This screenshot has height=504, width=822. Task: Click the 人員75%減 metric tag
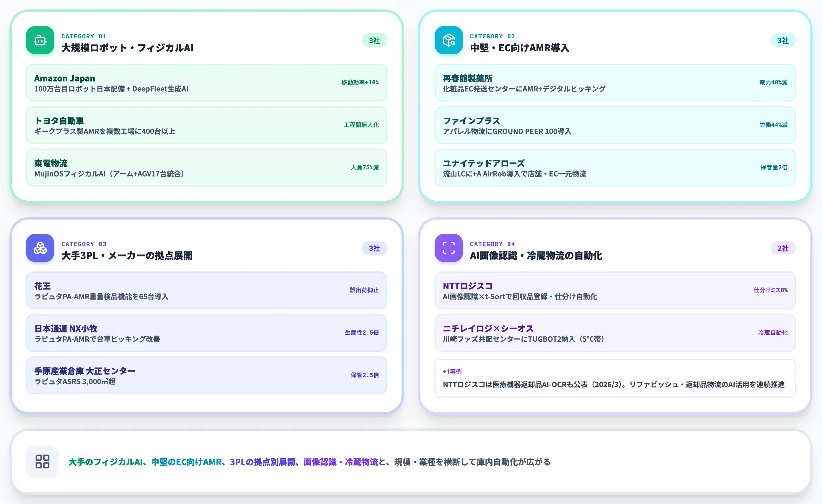point(365,167)
